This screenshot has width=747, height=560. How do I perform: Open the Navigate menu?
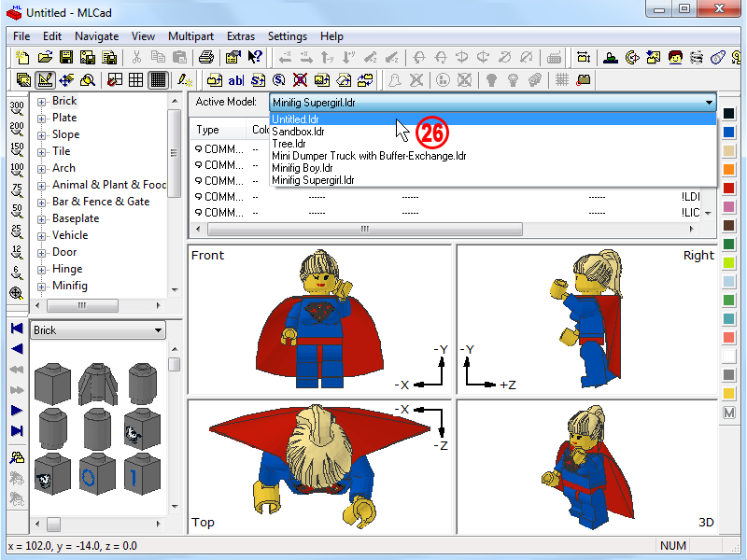(x=97, y=36)
